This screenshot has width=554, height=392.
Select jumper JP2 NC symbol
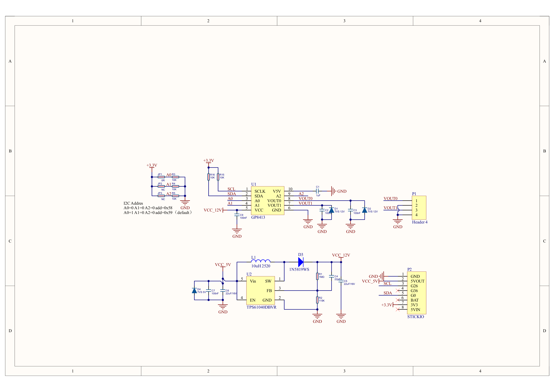point(161,186)
